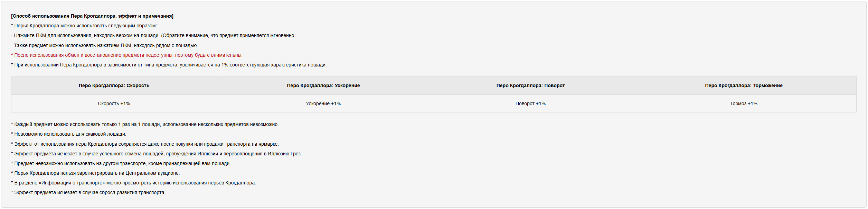The image size is (868, 209).
Task: Select the "Перо Крогдаллора: Поворот" column header
Action: click(530, 85)
